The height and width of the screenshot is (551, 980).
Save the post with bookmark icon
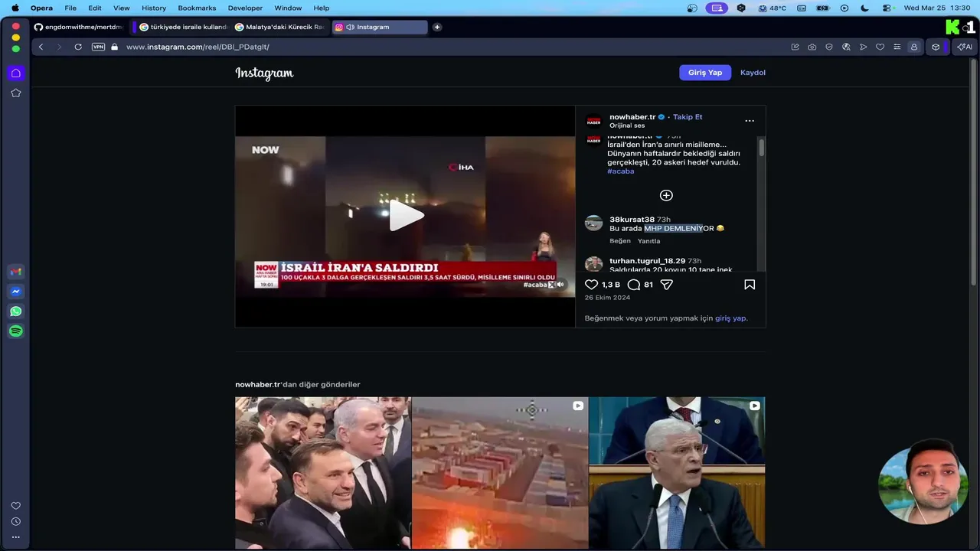(750, 285)
